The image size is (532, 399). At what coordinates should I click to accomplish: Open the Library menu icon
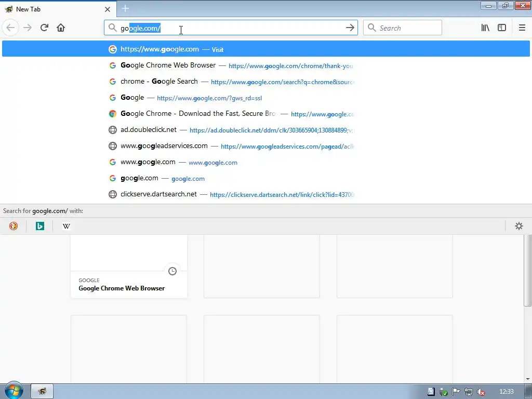click(x=485, y=28)
